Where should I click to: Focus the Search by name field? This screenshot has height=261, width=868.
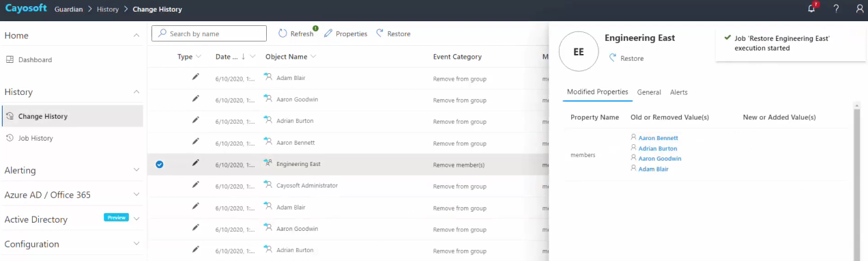pos(209,33)
